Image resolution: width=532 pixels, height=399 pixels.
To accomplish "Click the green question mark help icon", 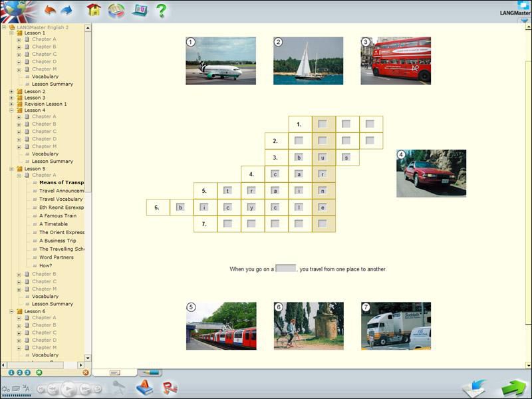I will [x=160, y=10].
